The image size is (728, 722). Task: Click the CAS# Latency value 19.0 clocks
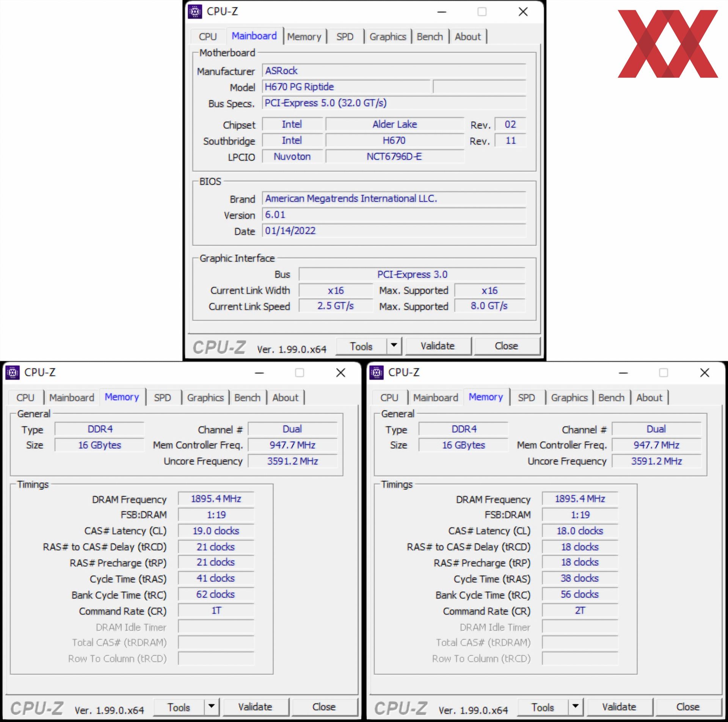coord(216,531)
